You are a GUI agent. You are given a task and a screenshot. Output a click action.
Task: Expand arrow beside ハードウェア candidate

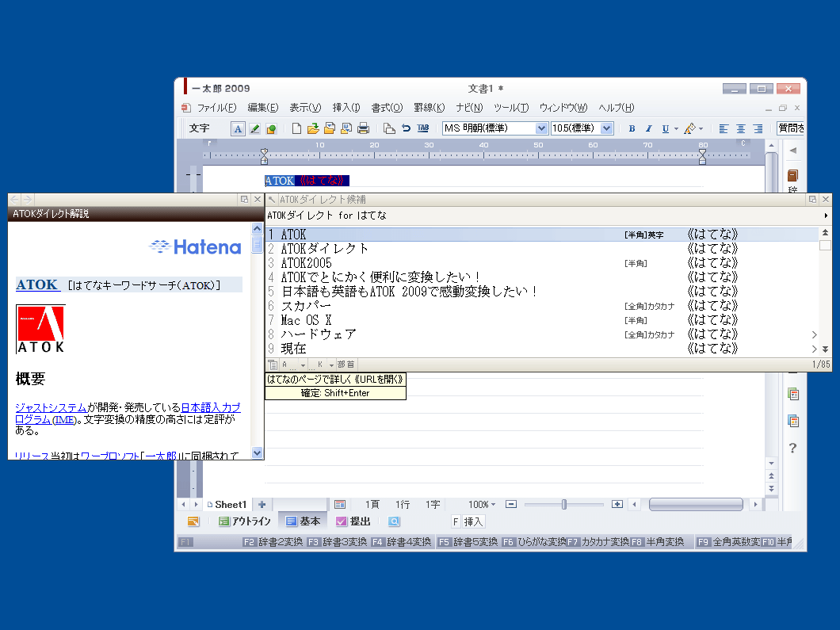pos(815,335)
